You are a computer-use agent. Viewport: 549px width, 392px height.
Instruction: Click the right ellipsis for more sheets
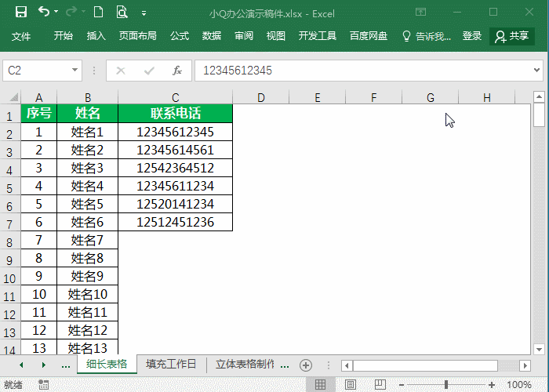point(285,366)
